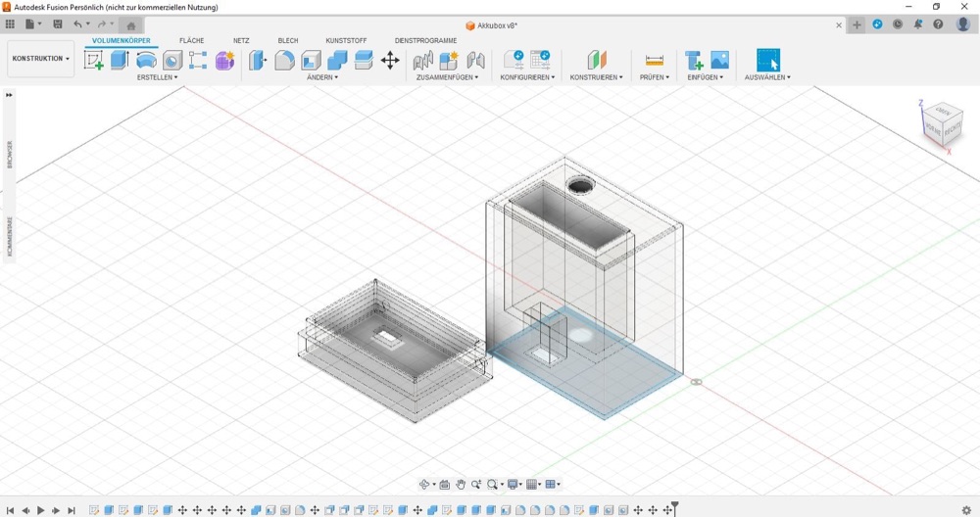Viewport: 980px width, 517px height.
Task: Open the KONSTRUKTION workspace dropdown
Action: click(40, 59)
